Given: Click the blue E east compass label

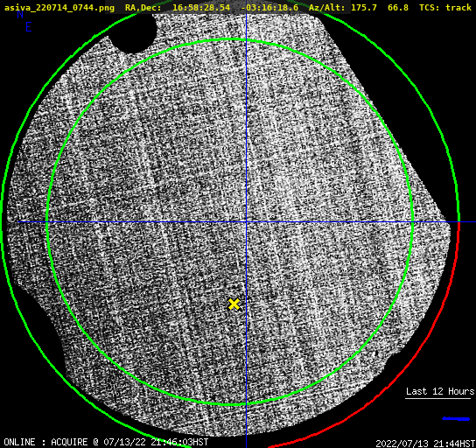Looking at the screenshot, I should coord(29,27).
